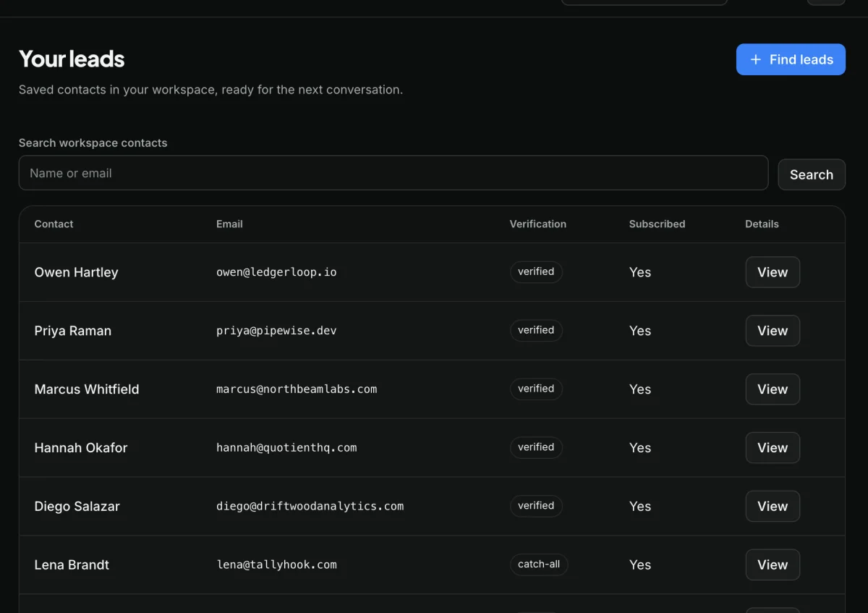Click the Verification column header
The width and height of the screenshot is (868, 613).
coord(538,224)
